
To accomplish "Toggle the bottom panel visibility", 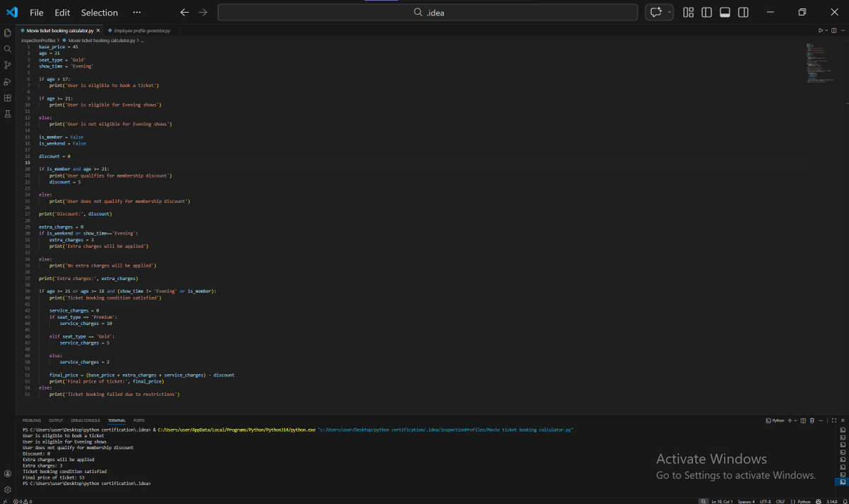I will pyautogui.click(x=724, y=13).
